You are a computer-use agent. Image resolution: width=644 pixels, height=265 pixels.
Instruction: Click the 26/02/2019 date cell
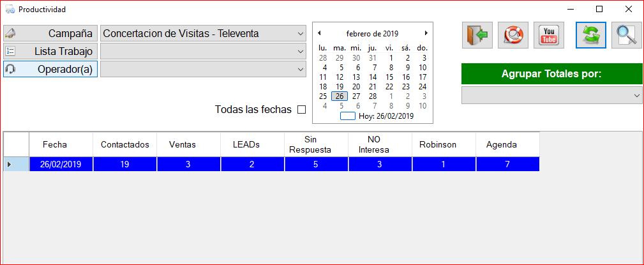[61, 164]
